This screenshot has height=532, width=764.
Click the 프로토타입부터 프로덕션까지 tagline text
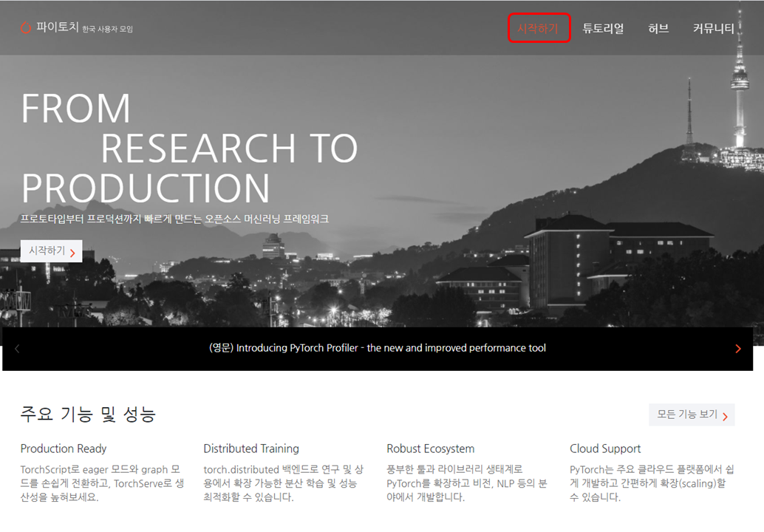(x=174, y=219)
